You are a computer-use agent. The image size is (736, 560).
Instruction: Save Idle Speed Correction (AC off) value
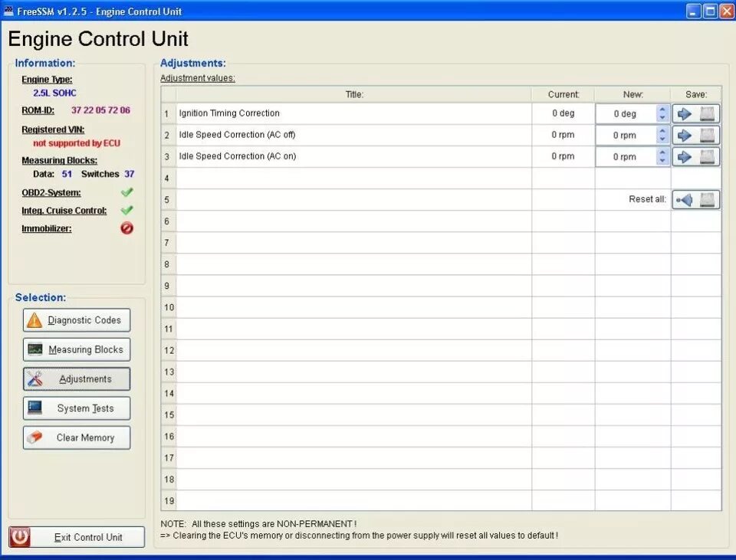(x=695, y=136)
